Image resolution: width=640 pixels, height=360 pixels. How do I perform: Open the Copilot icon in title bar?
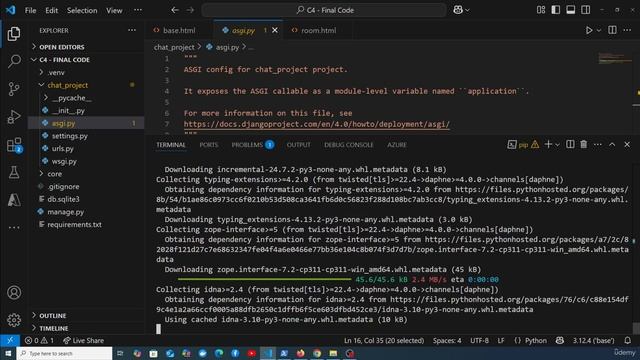(458, 10)
